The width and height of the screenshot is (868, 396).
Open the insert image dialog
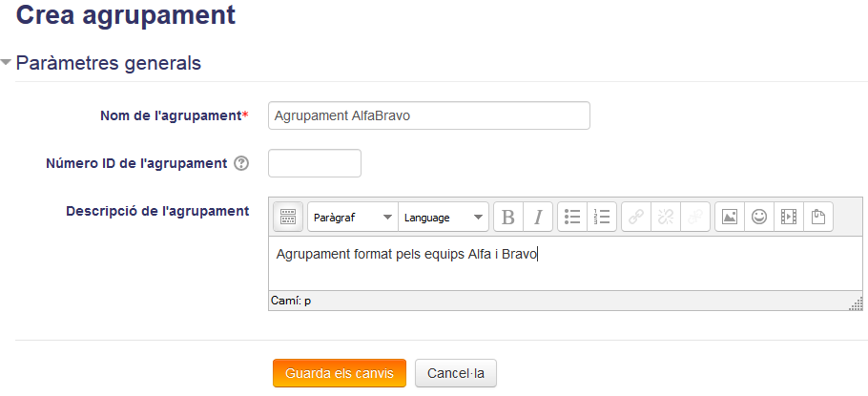(x=730, y=217)
